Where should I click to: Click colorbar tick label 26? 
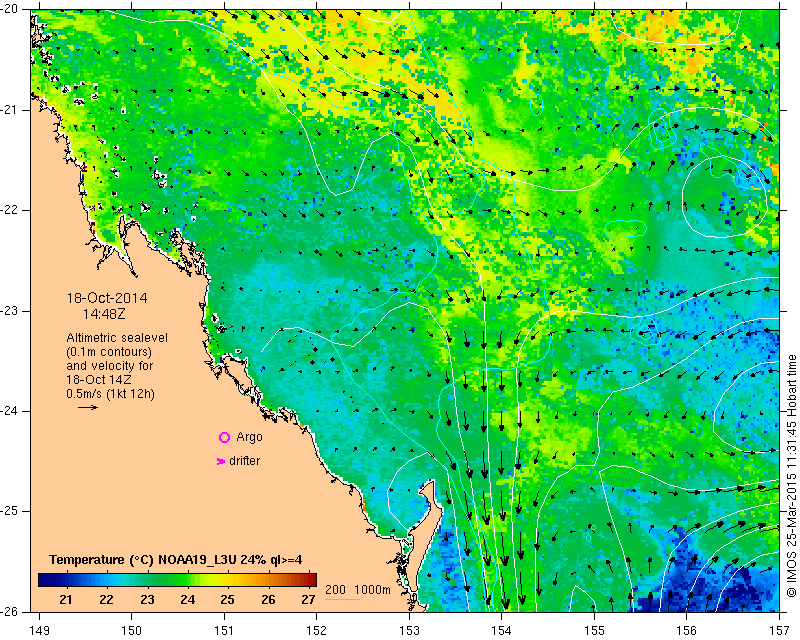(268, 600)
